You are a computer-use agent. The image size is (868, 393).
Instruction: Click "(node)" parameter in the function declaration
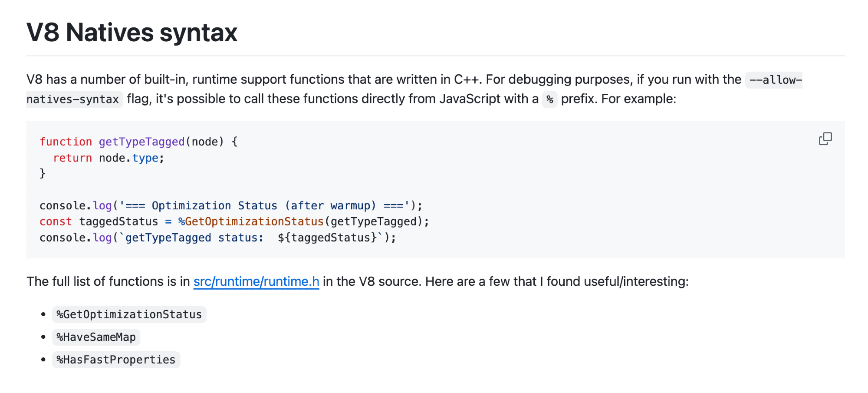(x=204, y=142)
